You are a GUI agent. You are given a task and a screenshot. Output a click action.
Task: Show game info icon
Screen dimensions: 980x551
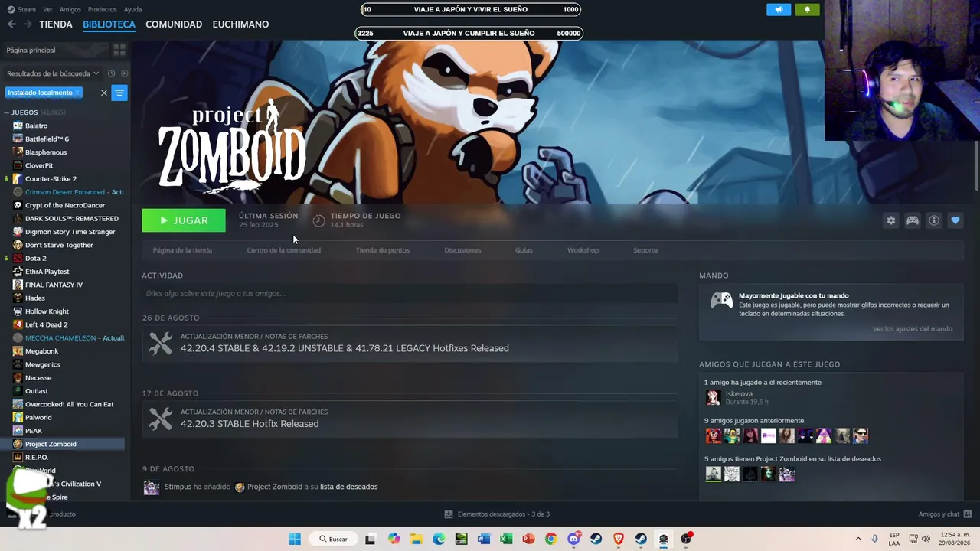click(934, 220)
